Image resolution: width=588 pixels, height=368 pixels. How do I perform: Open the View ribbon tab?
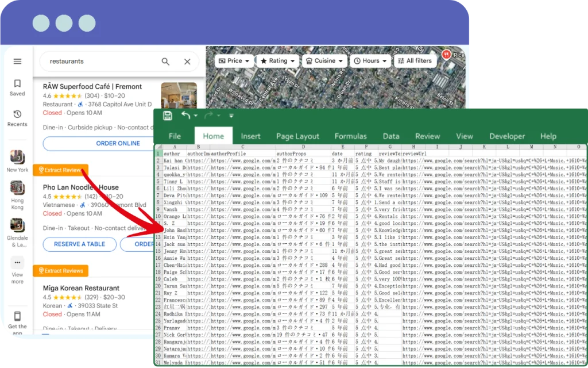[464, 136]
